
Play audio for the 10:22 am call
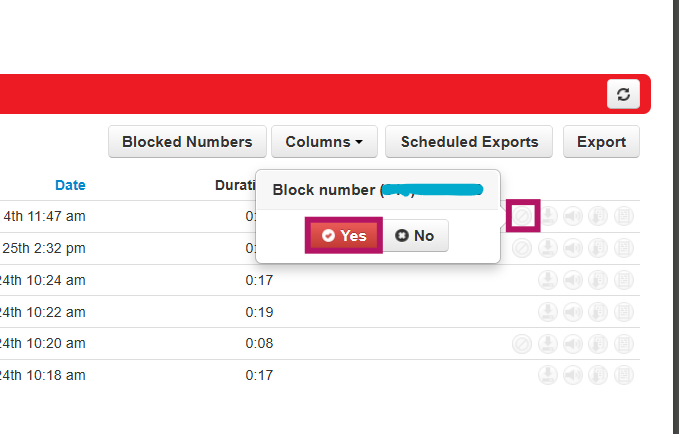573,312
